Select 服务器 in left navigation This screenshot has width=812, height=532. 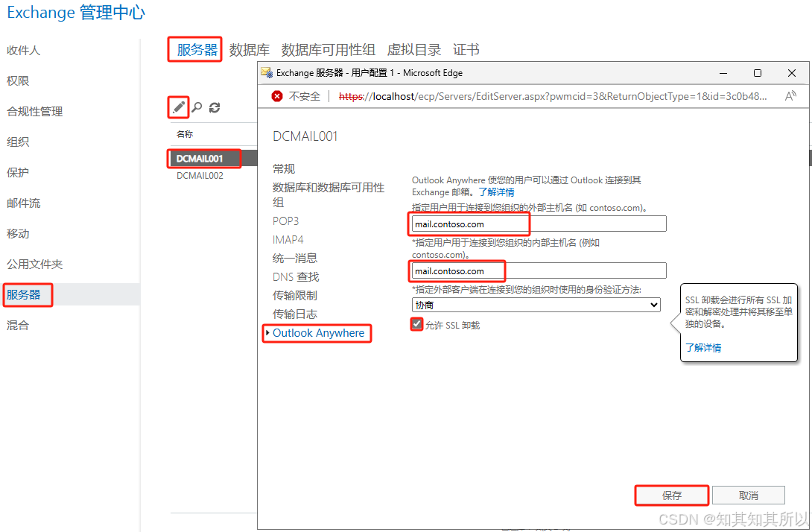23,295
